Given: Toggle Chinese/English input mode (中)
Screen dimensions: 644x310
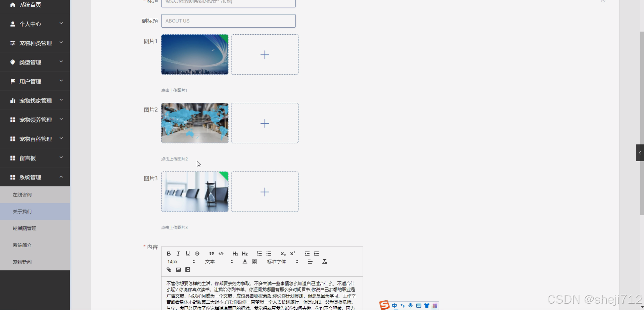Looking at the screenshot, I should [395, 306].
